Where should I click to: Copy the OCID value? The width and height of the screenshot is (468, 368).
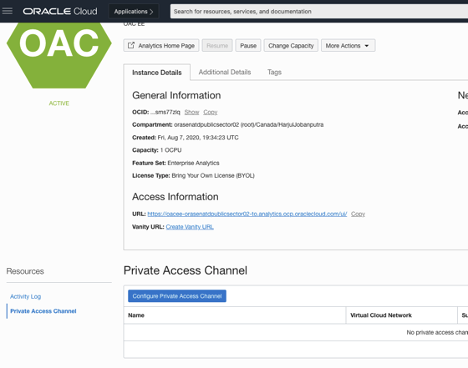pos(210,112)
